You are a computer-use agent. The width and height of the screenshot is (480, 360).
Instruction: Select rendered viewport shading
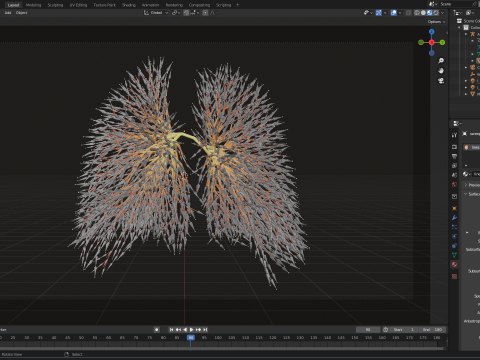[436, 13]
